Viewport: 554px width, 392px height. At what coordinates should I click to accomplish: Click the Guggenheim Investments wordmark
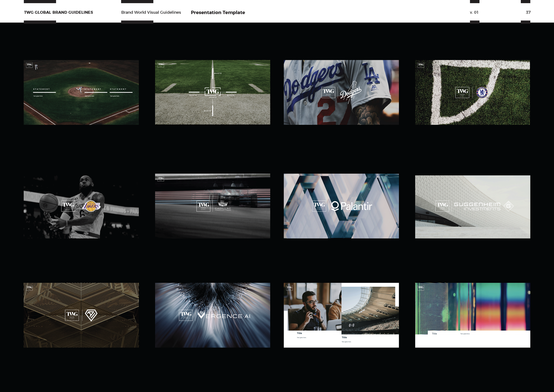pyautogui.click(x=477, y=206)
